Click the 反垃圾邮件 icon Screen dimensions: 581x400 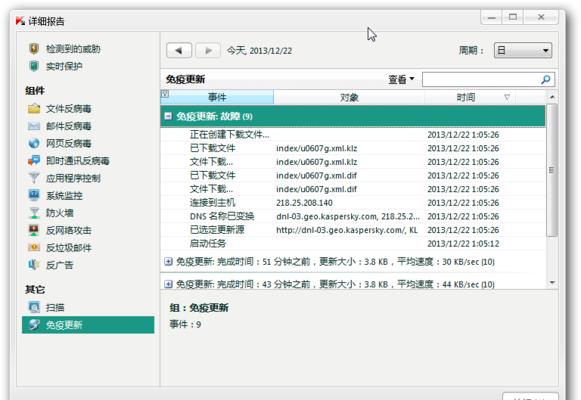tap(34, 247)
